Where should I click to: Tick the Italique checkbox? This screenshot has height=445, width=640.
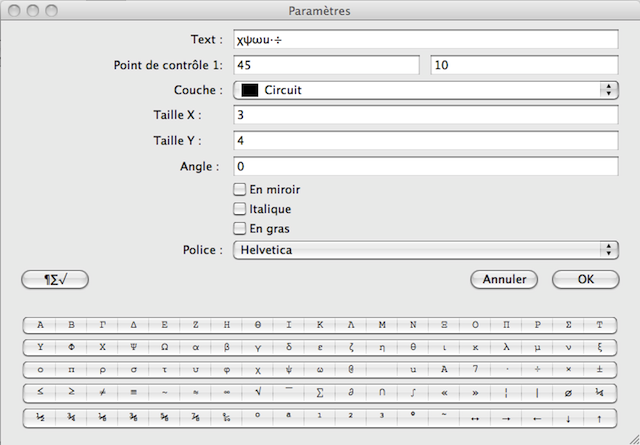click(240, 209)
